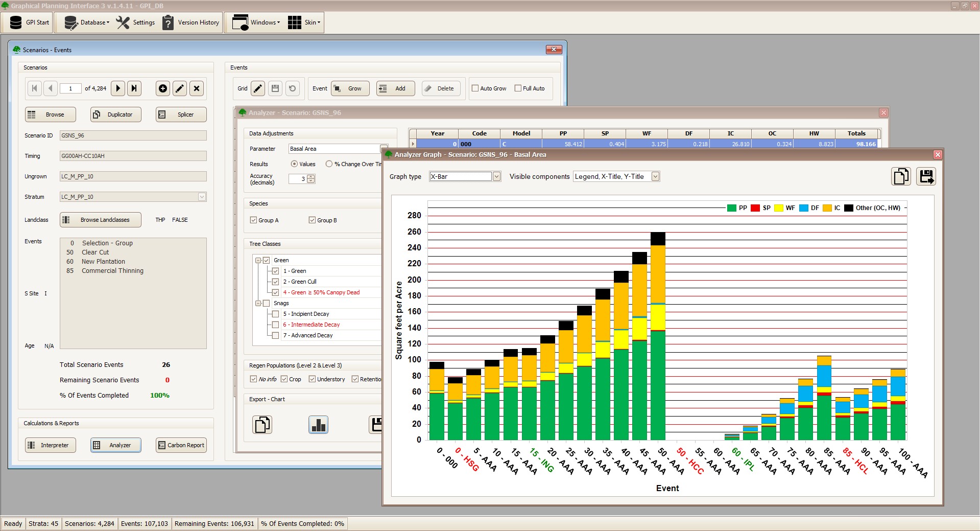Open the Carbon Report

(x=181, y=445)
